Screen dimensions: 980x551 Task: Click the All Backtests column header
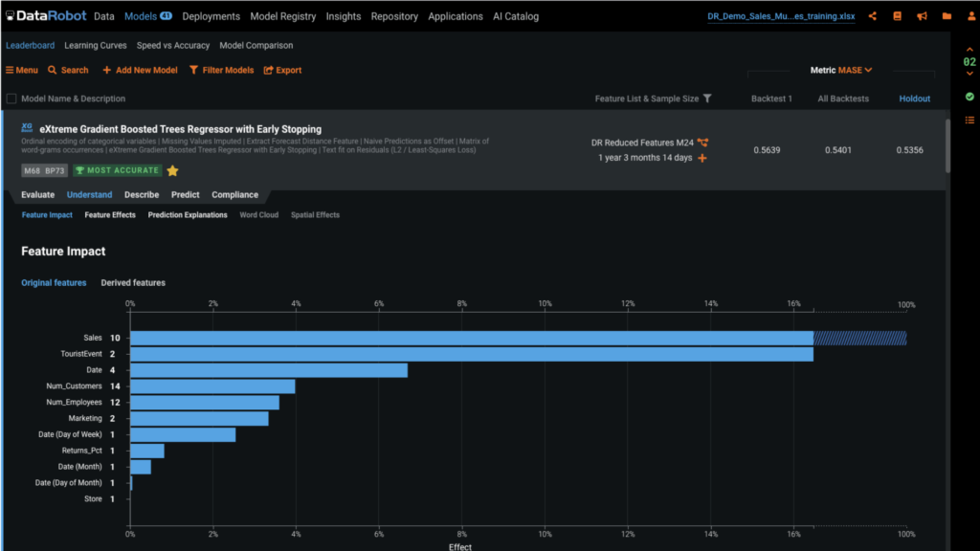click(x=843, y=99)
